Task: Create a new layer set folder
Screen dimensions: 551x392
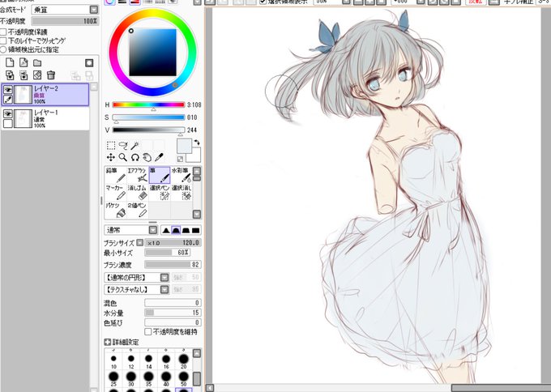Action: coord(37,63)
